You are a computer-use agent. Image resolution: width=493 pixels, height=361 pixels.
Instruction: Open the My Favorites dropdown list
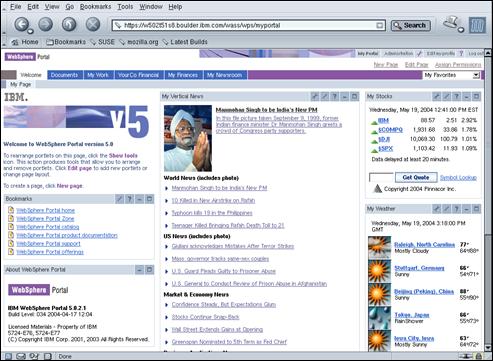point(476,75)
